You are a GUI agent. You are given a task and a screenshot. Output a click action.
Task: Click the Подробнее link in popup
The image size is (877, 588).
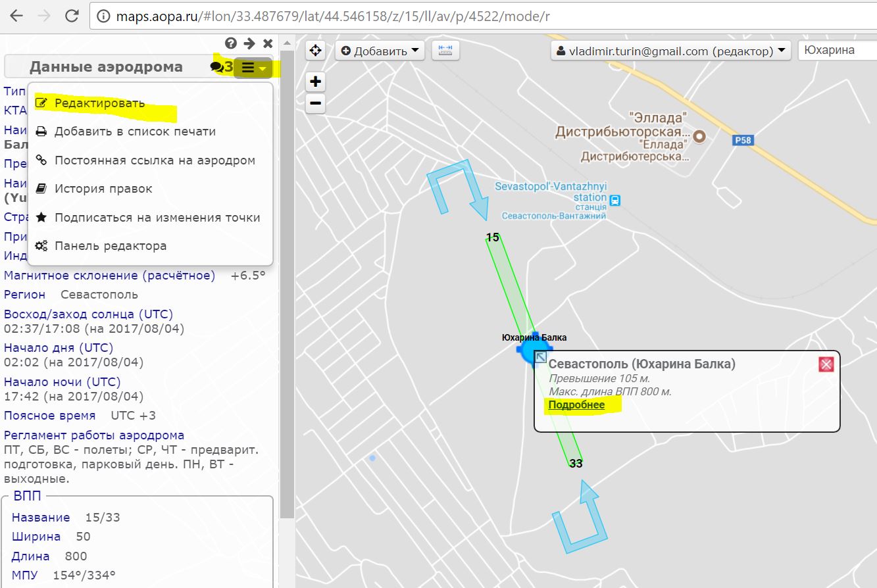(576, 405)
